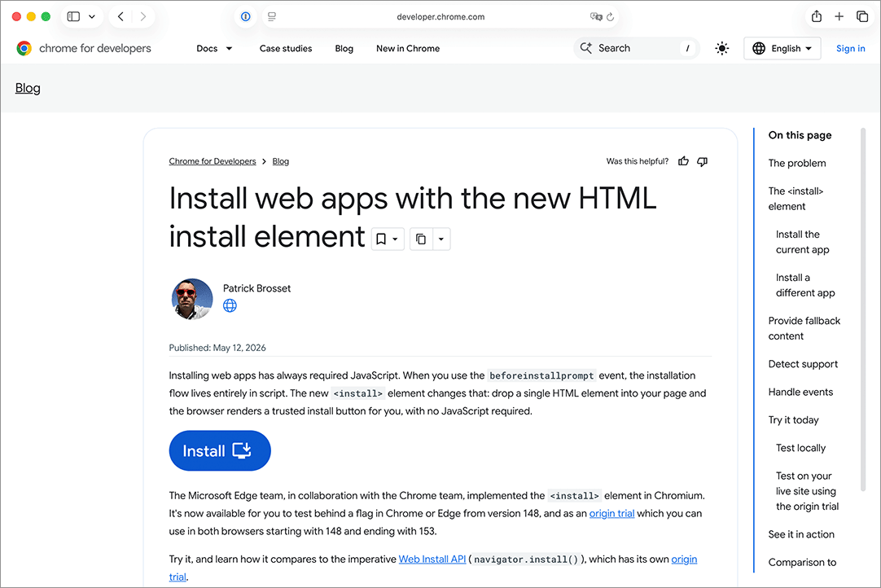Show the tab overview icon

[x=862, y=16]
